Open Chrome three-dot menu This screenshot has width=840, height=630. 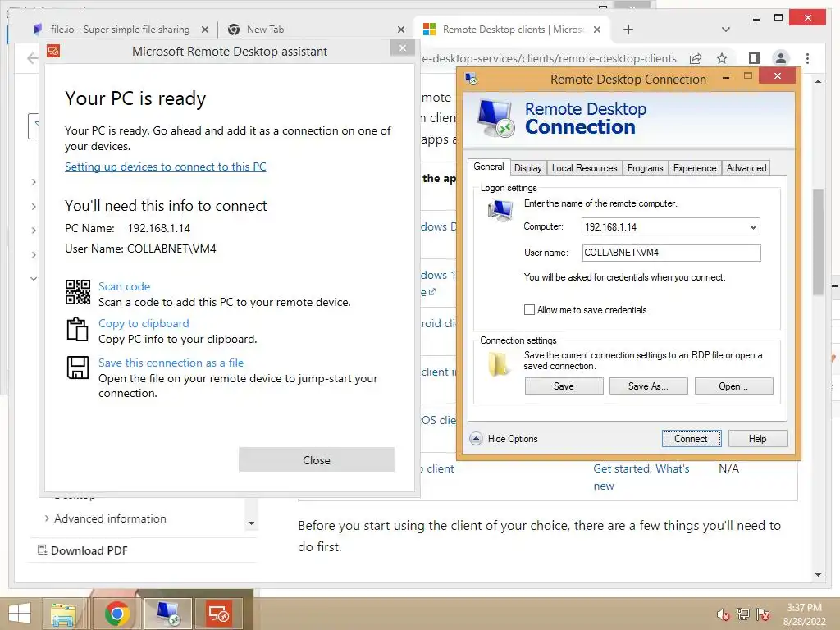pos(807,58)
